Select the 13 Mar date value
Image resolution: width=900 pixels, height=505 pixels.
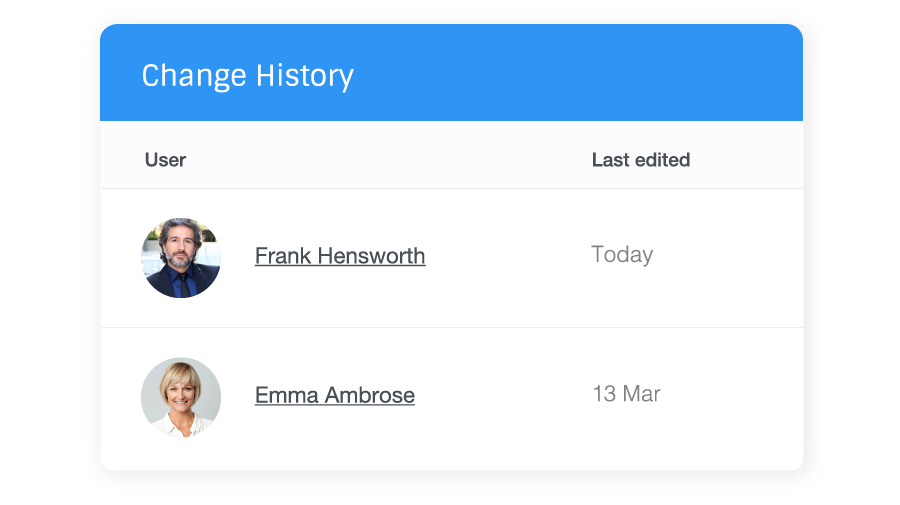(x=626, y=394)
